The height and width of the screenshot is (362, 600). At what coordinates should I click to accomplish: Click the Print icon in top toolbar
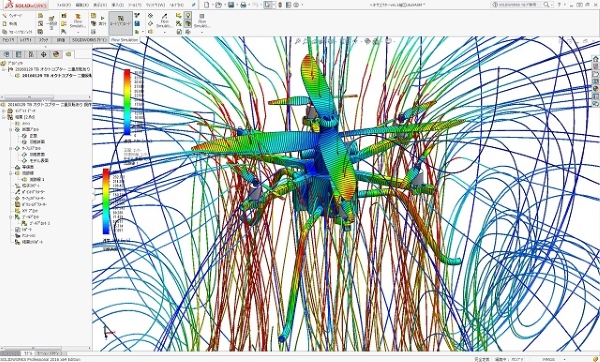[x=243, y=5]
